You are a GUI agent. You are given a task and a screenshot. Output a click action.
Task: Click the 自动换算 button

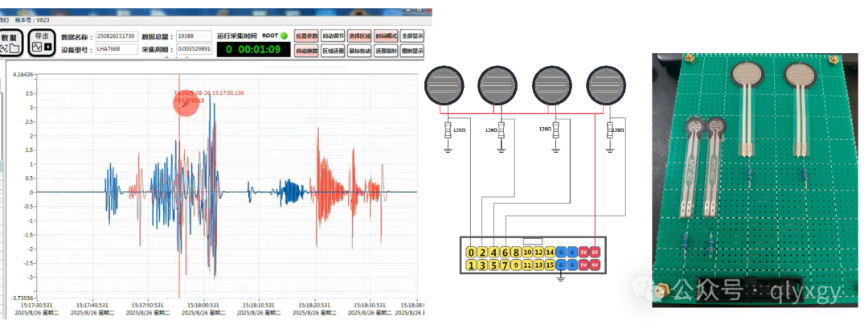(306, 51)
